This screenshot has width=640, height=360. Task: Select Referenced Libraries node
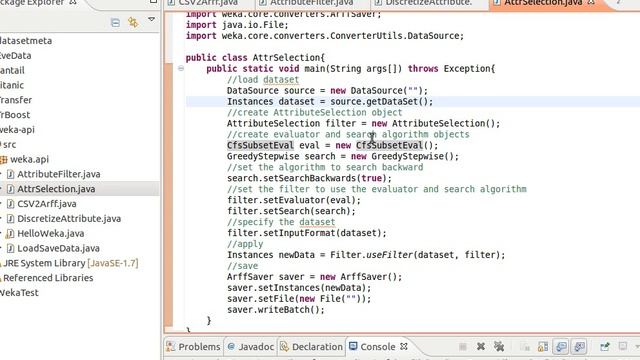(48, 278)
